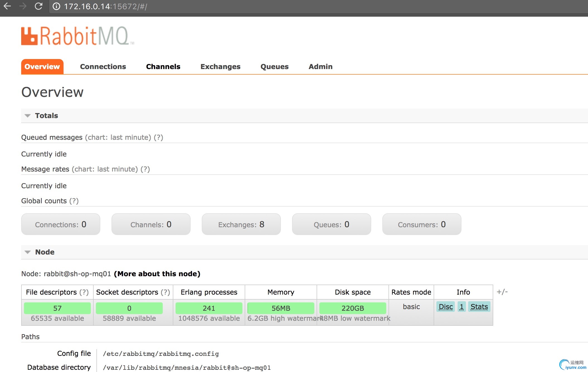Image resolution: width=588 pixels, height=372 pixels.
Task: Click the browser back arrow
Action: point(8,6)
